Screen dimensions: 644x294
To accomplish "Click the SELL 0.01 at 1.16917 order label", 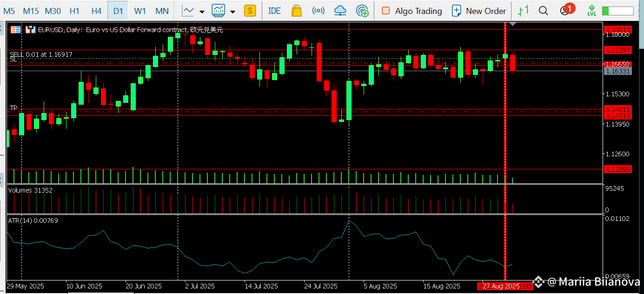I will coord(41,54).
